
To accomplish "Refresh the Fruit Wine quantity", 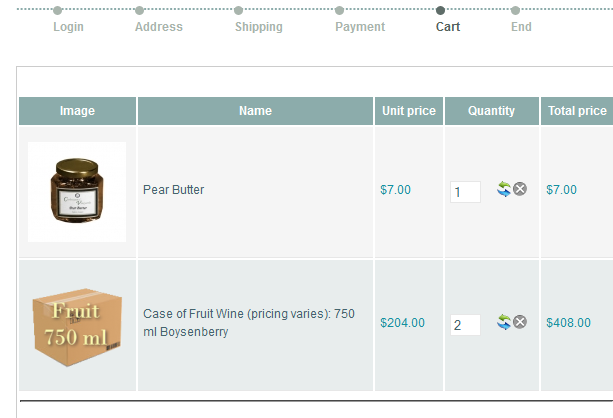I will point(504,322).
